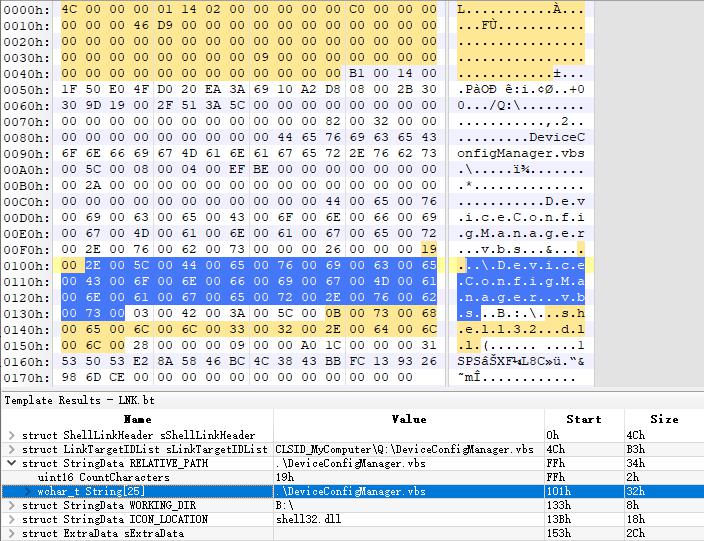Viewport: 704px width, 541px height.
Task: Collapse struct StringData RELATIVE_PATH row
Action: click(x=12, y=463)
